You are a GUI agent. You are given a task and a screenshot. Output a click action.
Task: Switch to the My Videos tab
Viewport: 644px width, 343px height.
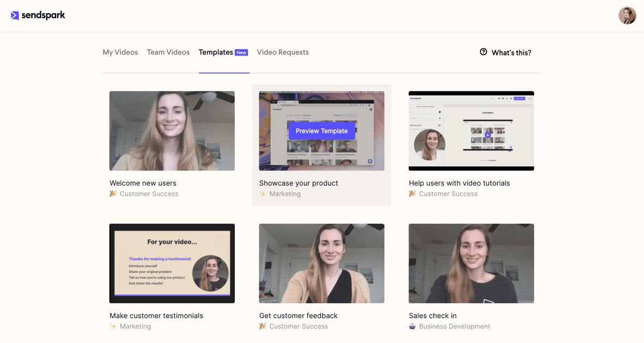click(x=120, y=52)
